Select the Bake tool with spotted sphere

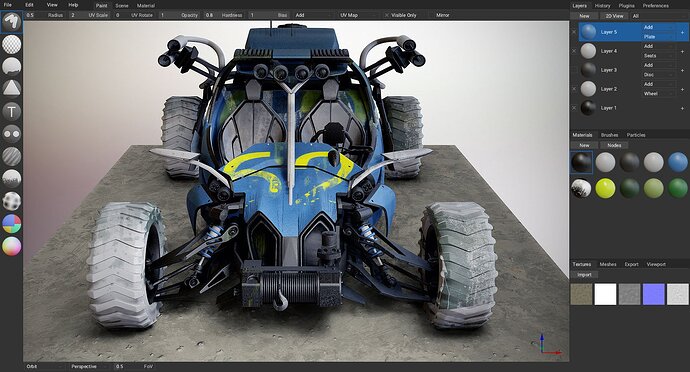11,201
